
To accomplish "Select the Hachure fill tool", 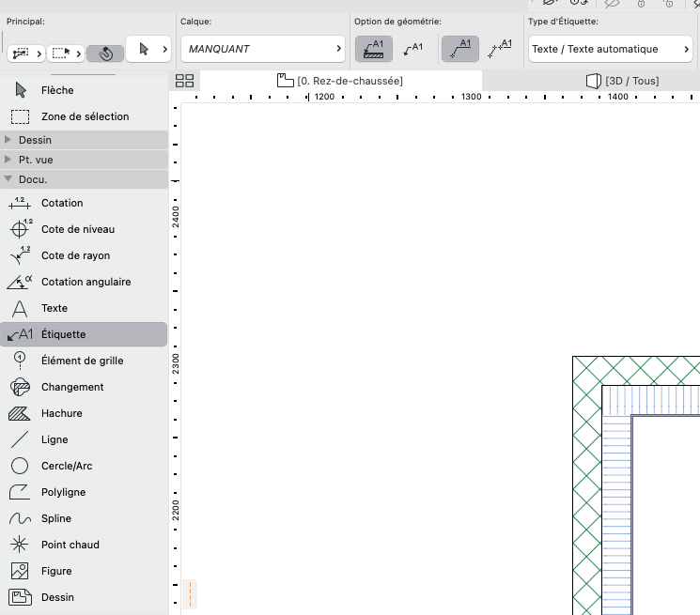I will tap(84, 413).
